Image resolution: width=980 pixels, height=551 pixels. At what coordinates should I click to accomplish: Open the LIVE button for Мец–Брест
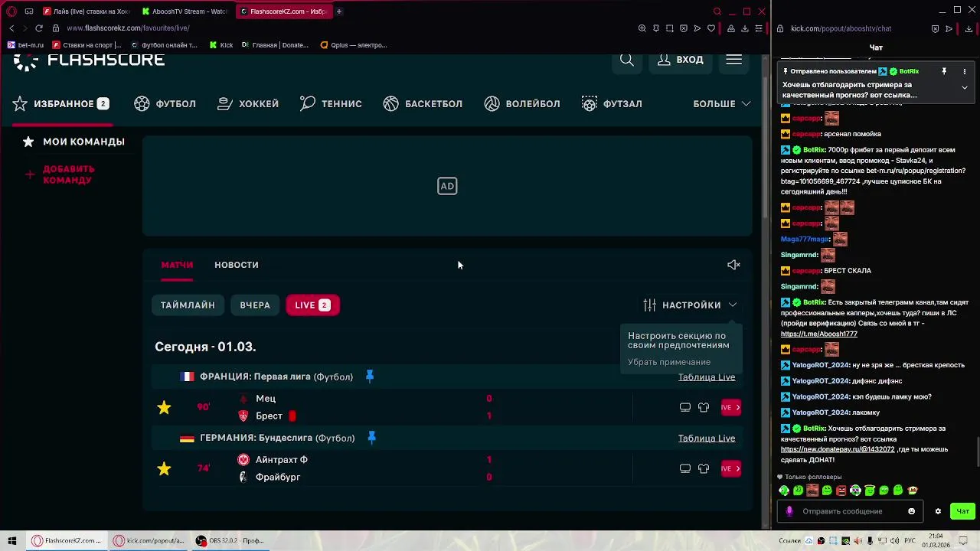730,407
